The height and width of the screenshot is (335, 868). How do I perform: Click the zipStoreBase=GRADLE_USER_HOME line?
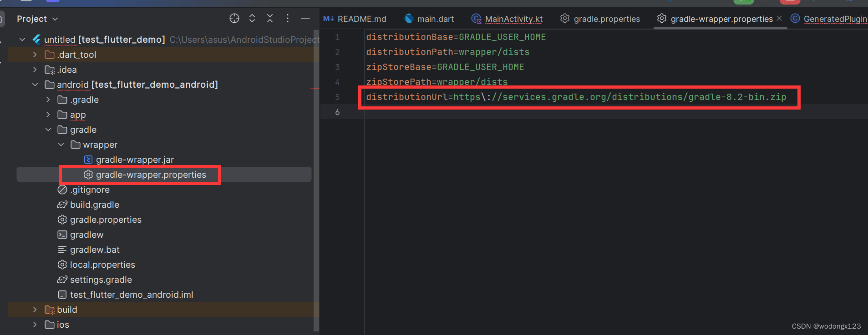[445, 67]
